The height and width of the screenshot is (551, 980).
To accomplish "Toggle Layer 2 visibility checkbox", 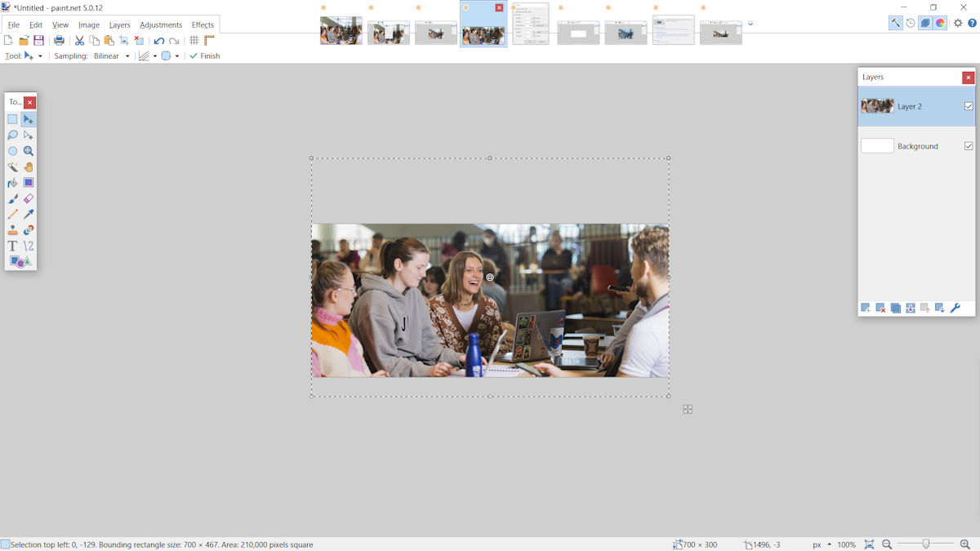I will click(969, 106).
